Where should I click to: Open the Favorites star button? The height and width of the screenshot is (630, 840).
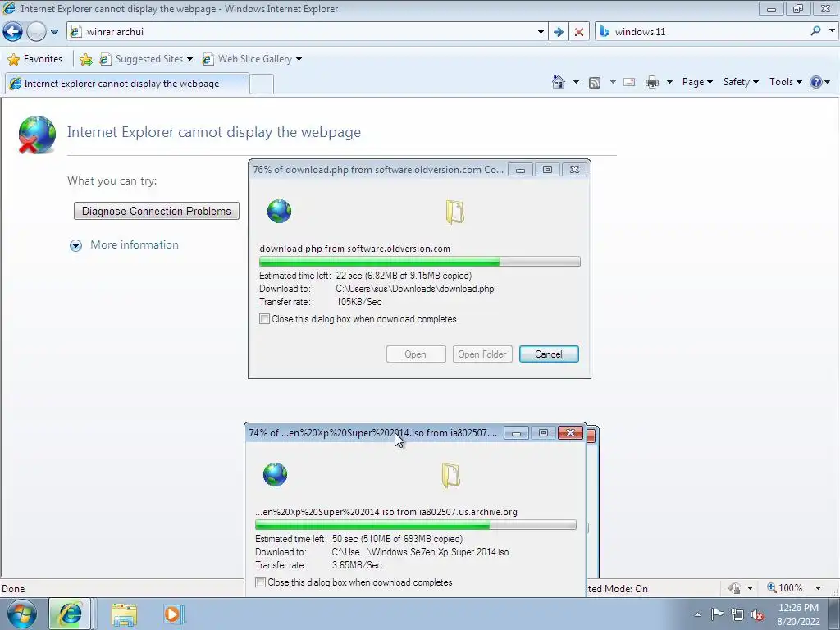coord(34,59)
